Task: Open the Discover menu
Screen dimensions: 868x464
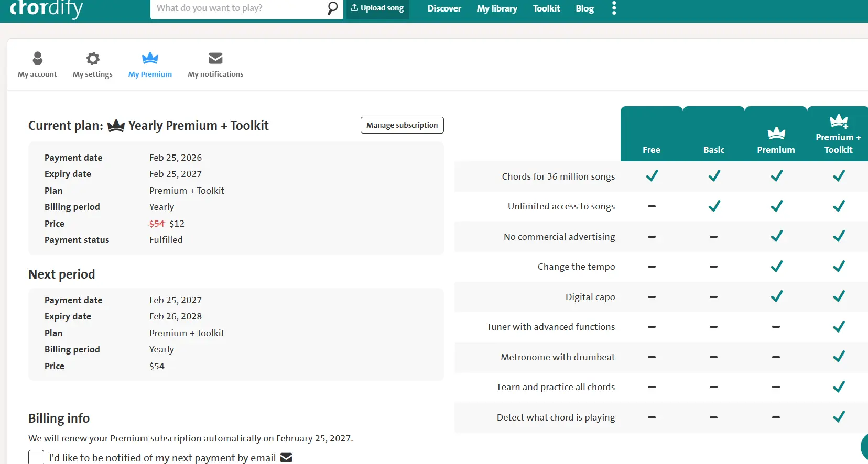Action: (x=444, y=8)
